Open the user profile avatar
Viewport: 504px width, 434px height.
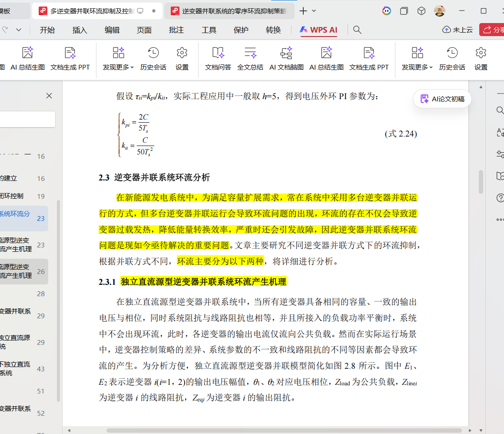(x=440, y=11)
